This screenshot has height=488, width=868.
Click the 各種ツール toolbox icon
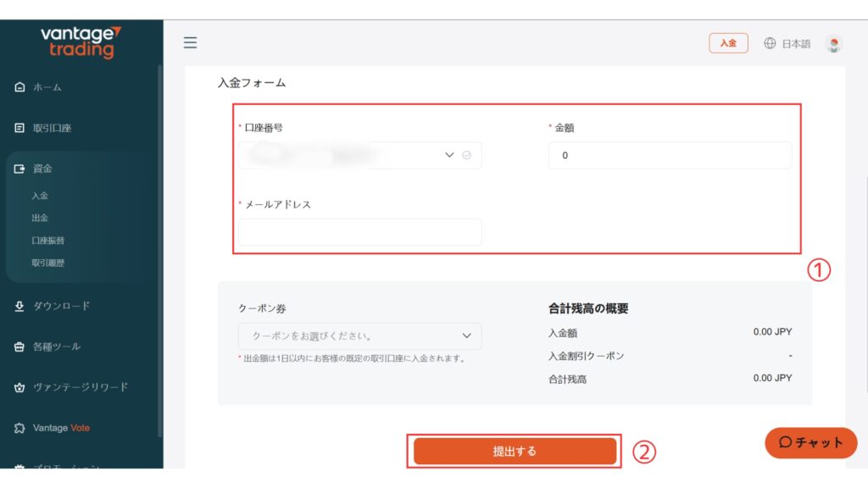(19, 347)
